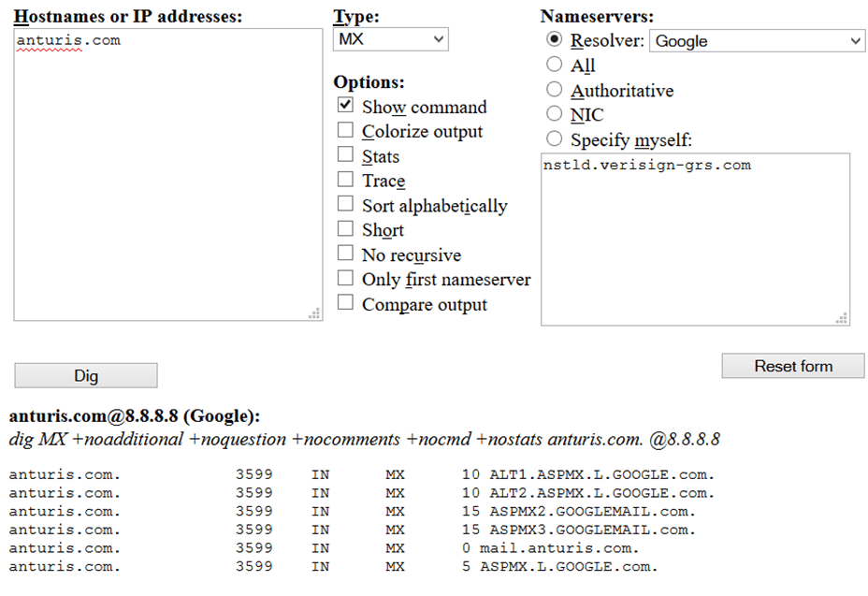Select the NIC radio button
Screen dimensions: 868x596
555,114
